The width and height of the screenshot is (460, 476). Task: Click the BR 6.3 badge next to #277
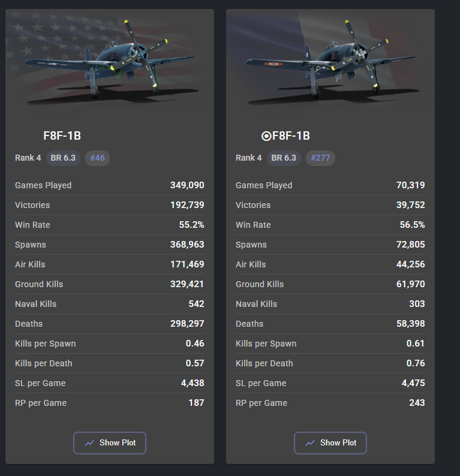(x=284, y=158)
